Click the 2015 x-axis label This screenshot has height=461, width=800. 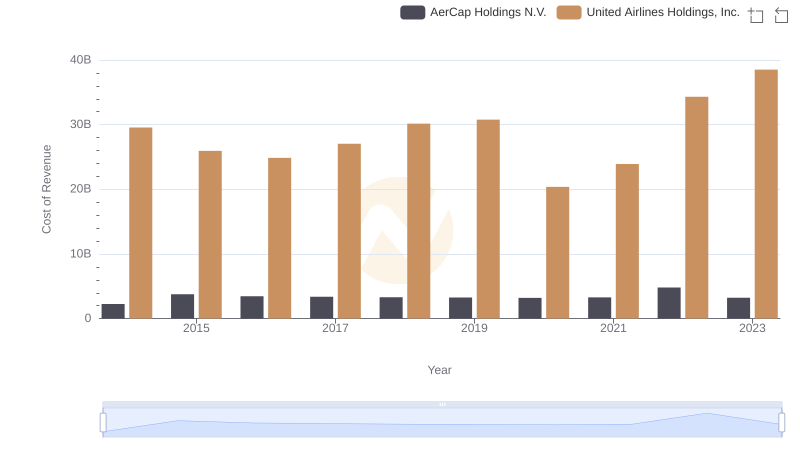[196, 328]
